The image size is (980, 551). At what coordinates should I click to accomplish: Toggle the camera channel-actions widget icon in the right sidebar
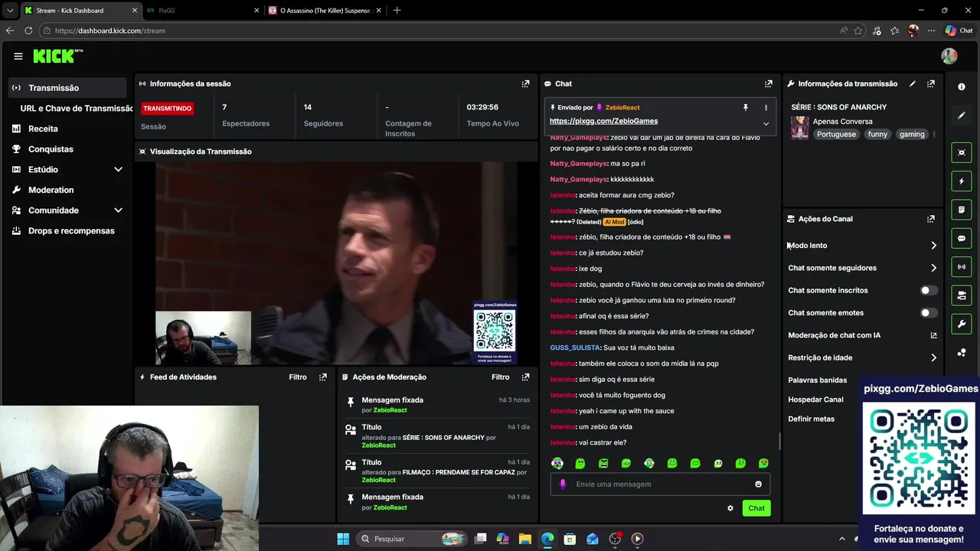(962, 295)
